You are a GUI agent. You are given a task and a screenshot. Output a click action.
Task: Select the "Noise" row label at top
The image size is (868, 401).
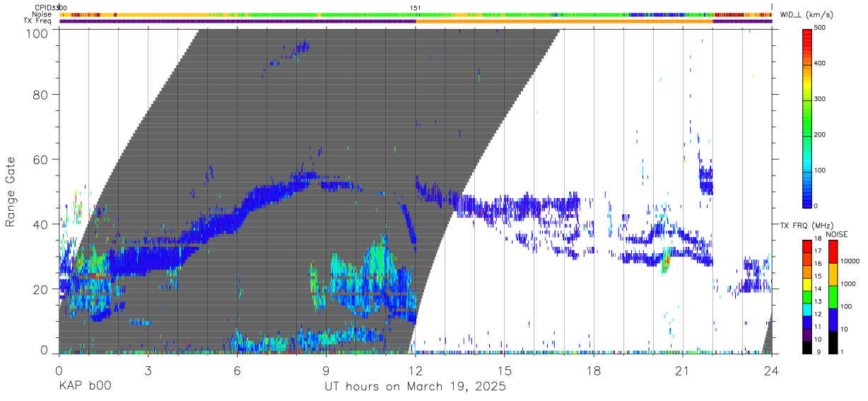pyautogui.click(x=42, y=14)
